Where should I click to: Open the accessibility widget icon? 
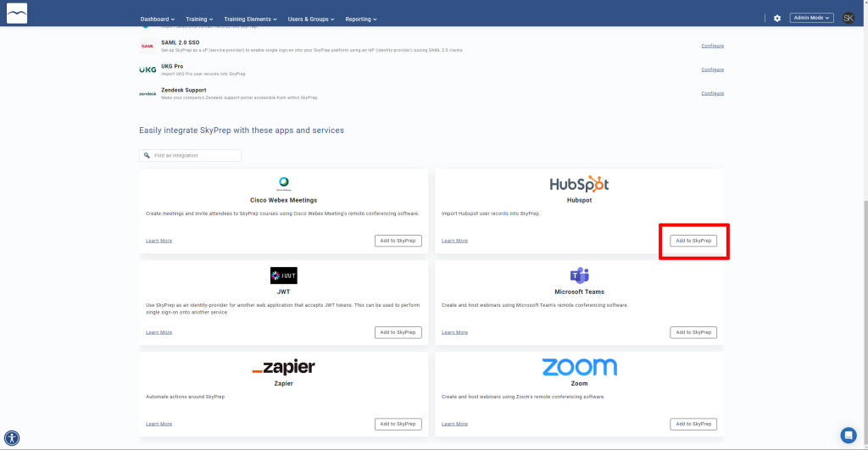(x=12, y=438)
